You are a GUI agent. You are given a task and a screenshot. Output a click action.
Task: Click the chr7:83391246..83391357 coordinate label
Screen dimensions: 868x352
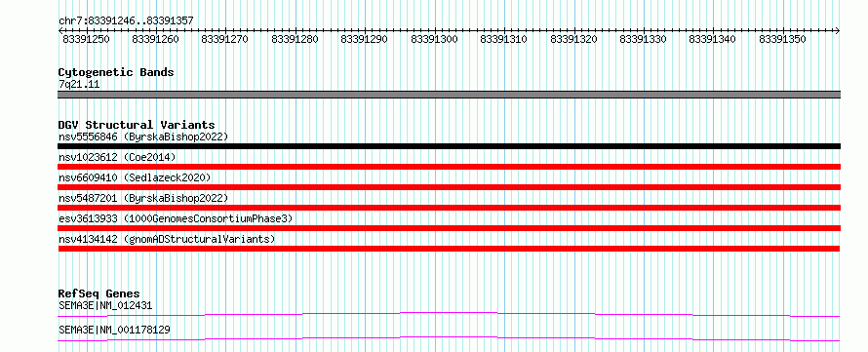(126, 20)
